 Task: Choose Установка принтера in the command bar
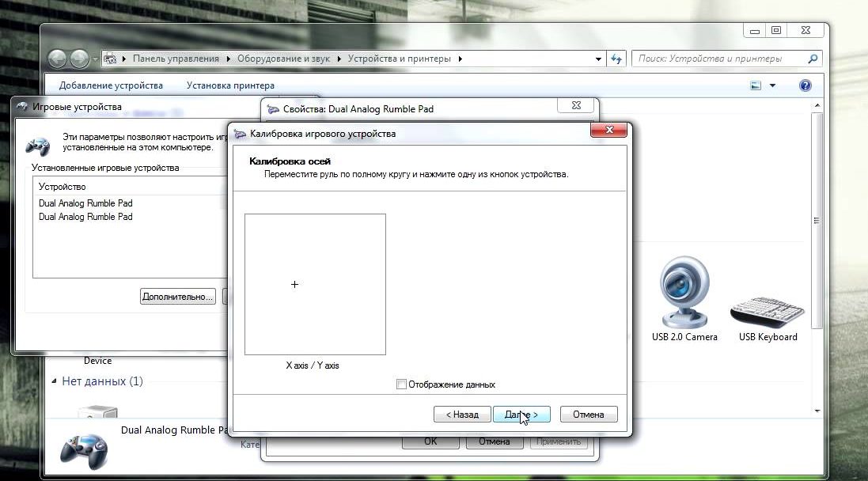(x=230, y=85)
